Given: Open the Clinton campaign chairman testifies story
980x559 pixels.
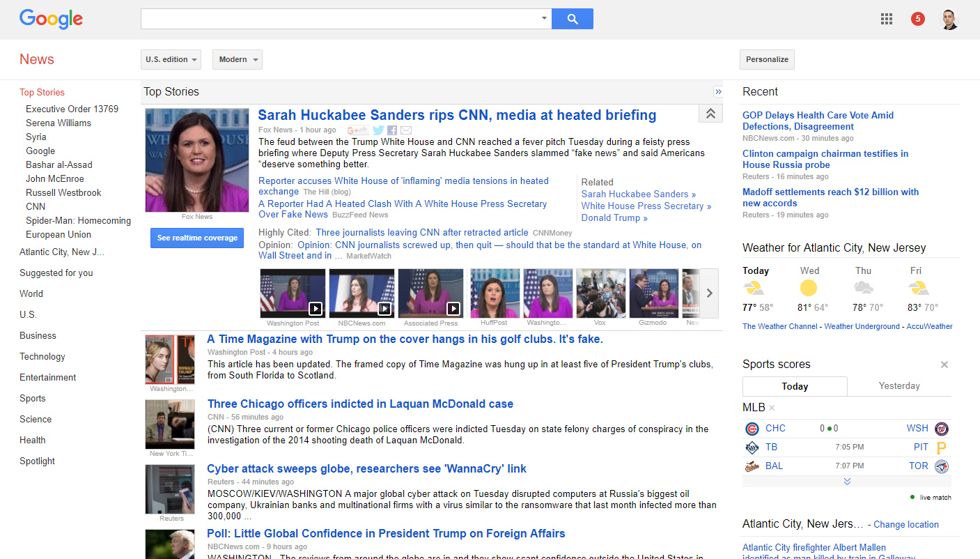Looking at the screenshot, I should [825, 160].
